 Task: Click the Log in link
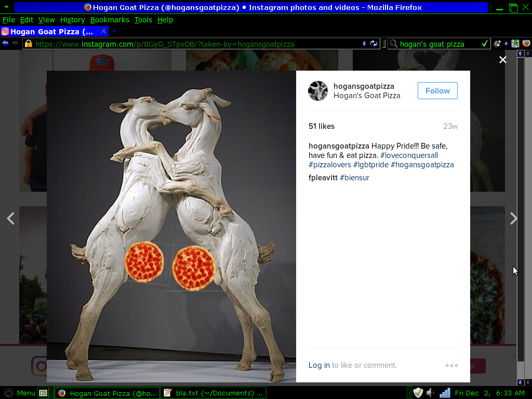coord(319,365)
